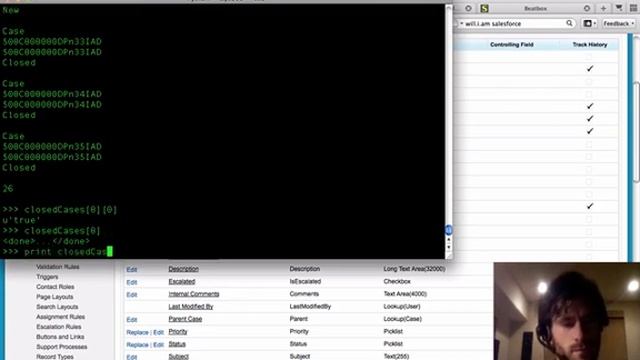Click the webcam video thumbnail
The height and width of the screenshot is (360, 640).
[567, 311]
